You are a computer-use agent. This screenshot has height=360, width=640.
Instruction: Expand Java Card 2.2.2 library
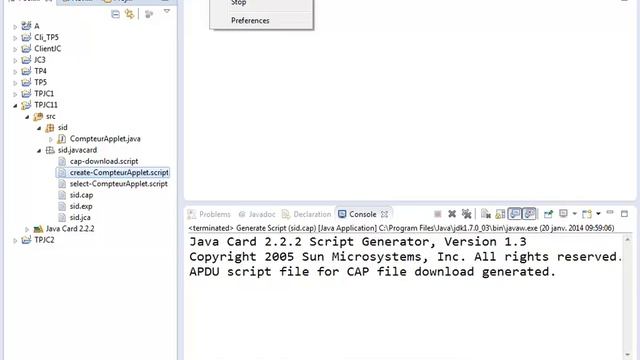(27, 229)
